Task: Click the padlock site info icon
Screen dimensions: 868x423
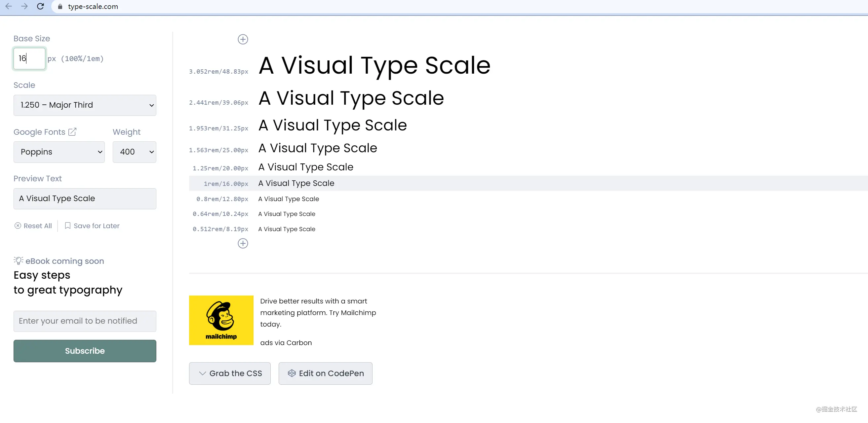Action: [x=60, y=6]
